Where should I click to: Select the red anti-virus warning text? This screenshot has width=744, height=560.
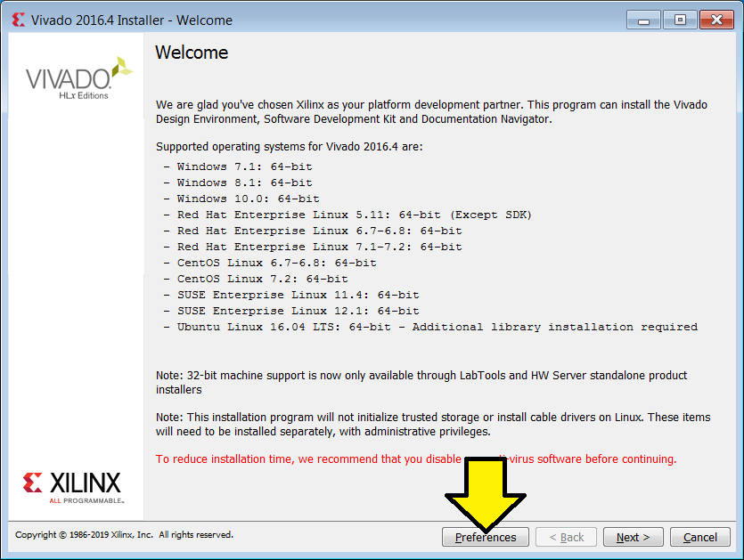[416, 459]
